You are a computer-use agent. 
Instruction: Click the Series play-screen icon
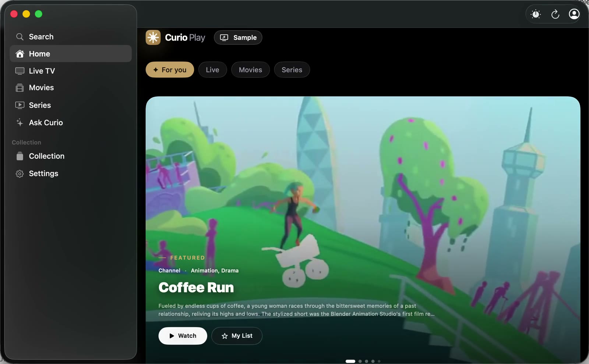click(20, 105)
